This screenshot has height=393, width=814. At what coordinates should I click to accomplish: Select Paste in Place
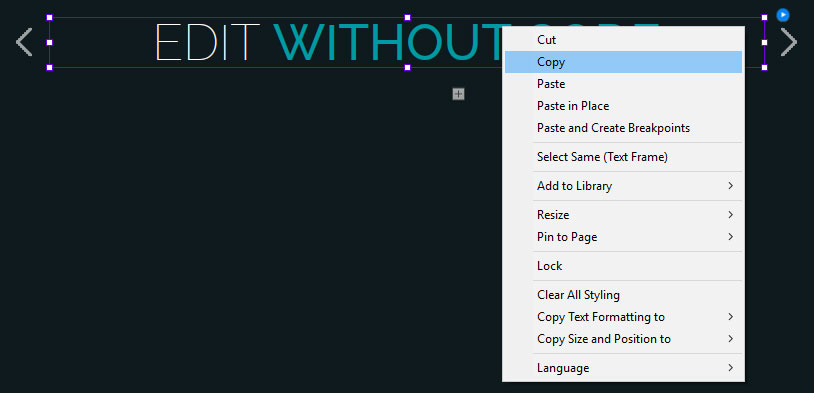[x=623, y=106]
